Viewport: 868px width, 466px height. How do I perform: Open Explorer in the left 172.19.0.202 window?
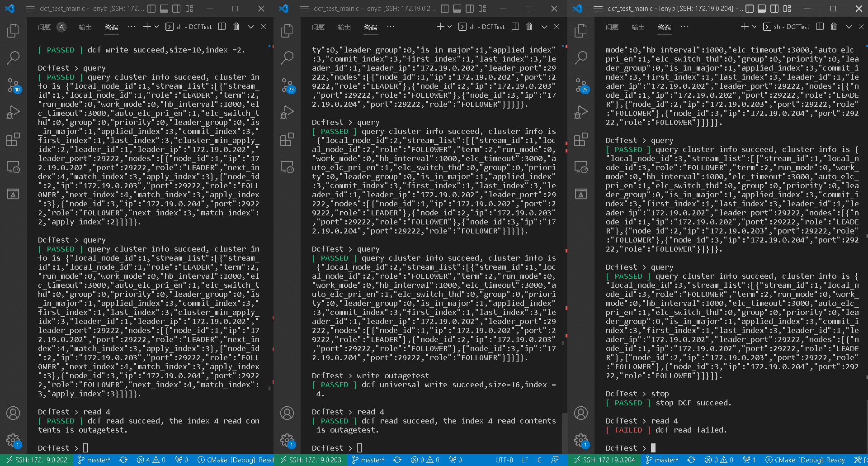[x=13, y=31]
